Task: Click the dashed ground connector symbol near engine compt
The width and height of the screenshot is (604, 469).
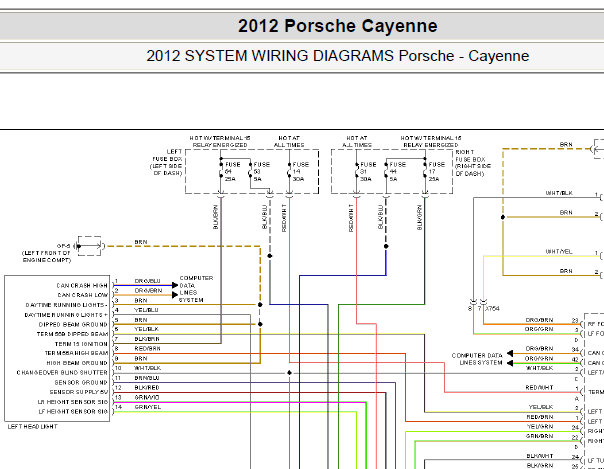Action: coord(89,246)
